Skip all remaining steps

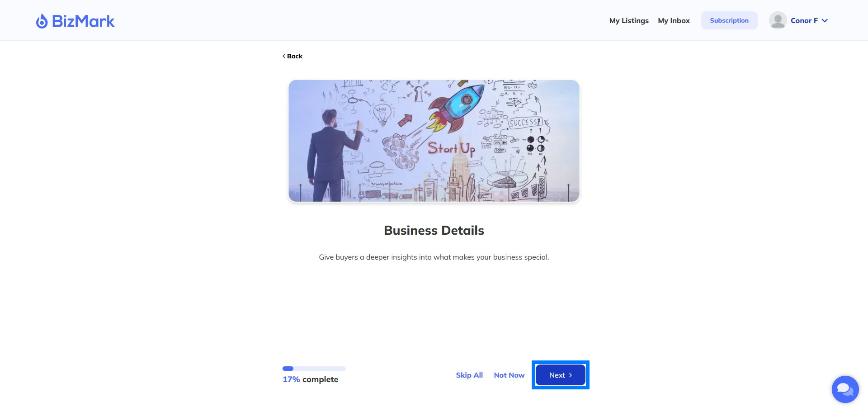pyautogui.click(x=469, y=375)
